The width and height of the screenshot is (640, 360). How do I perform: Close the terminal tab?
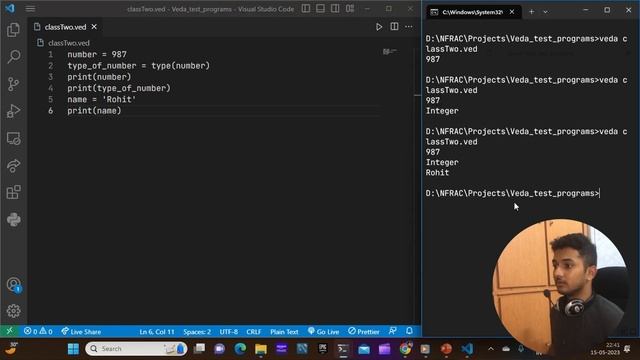click(512, 12)
